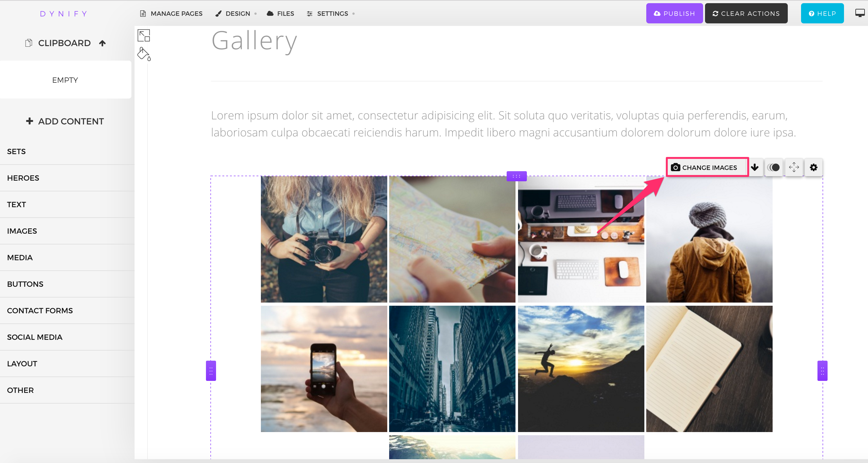
Task: Click the Publish button
Action: coord(674,14)
